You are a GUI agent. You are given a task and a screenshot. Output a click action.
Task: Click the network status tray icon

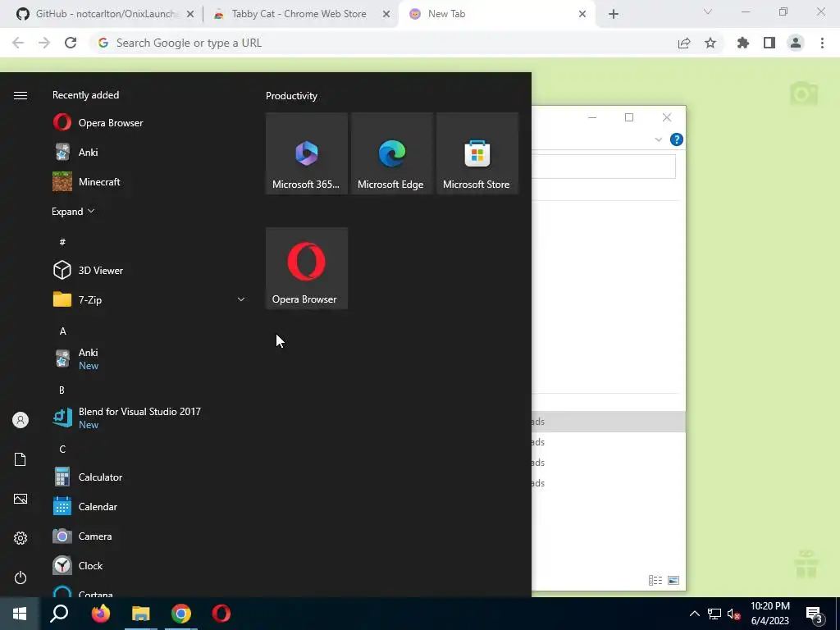pos(714,614)
